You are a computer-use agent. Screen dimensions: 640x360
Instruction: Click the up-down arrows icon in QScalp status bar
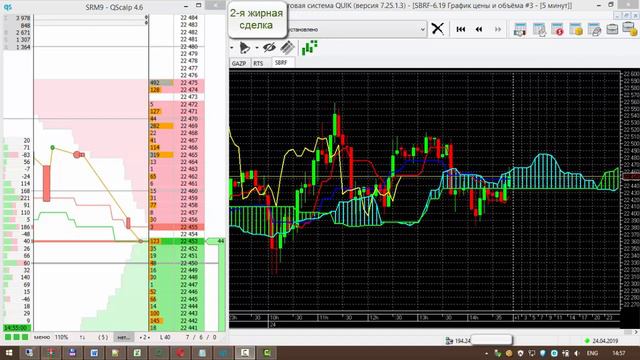click(x=82, y=337)
